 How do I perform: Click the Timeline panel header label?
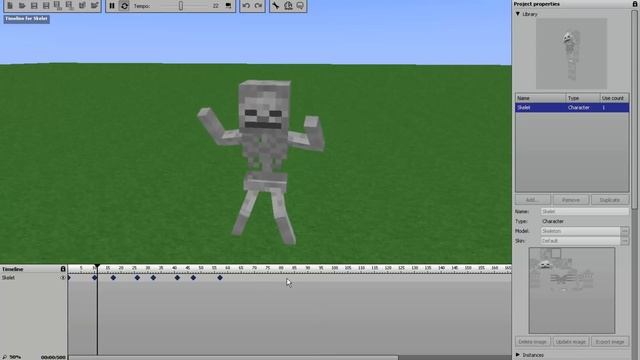coord(13,269)
